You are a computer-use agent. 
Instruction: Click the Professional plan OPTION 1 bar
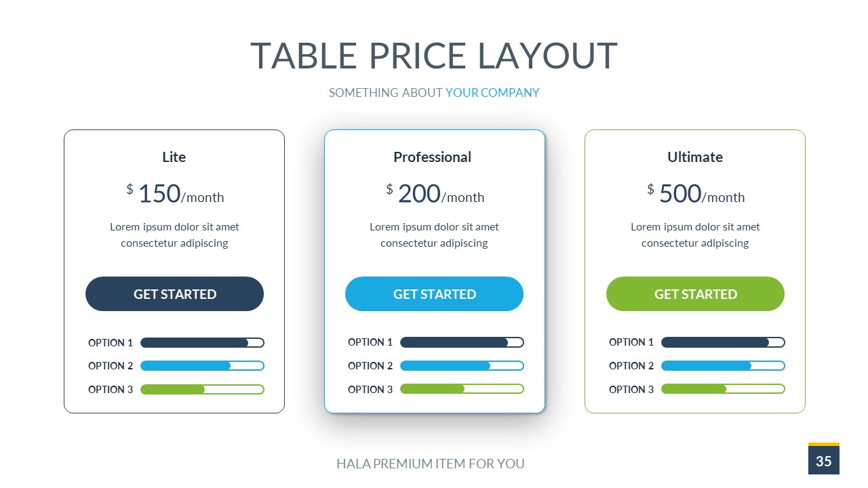(x=462, y=343)
